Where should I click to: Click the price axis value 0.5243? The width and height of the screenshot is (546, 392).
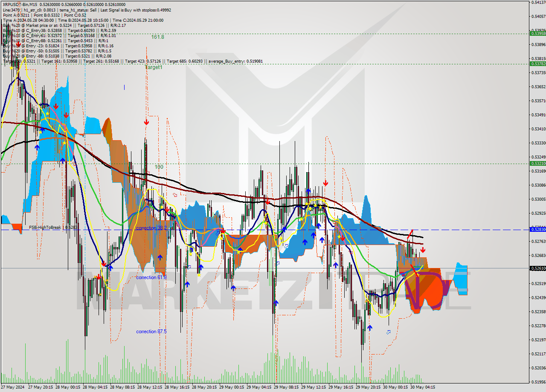coord(538,297)
